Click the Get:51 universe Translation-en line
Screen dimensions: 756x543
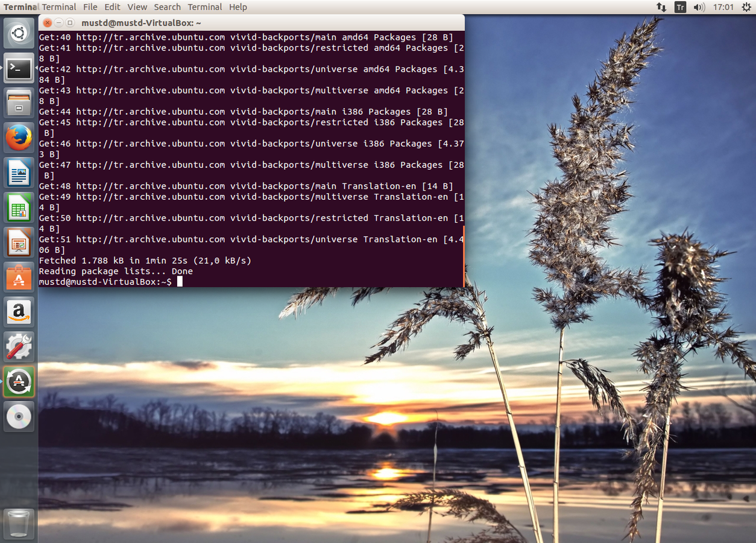pos(250,245)
